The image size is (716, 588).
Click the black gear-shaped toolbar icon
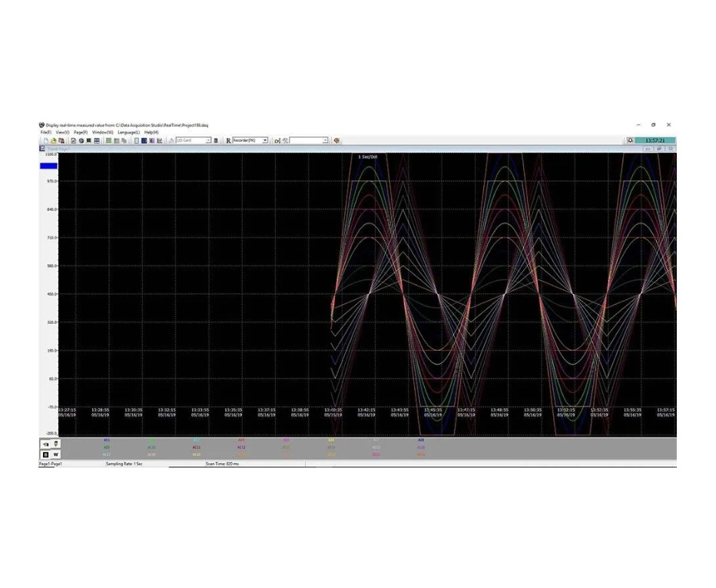[x=81, y=140]
